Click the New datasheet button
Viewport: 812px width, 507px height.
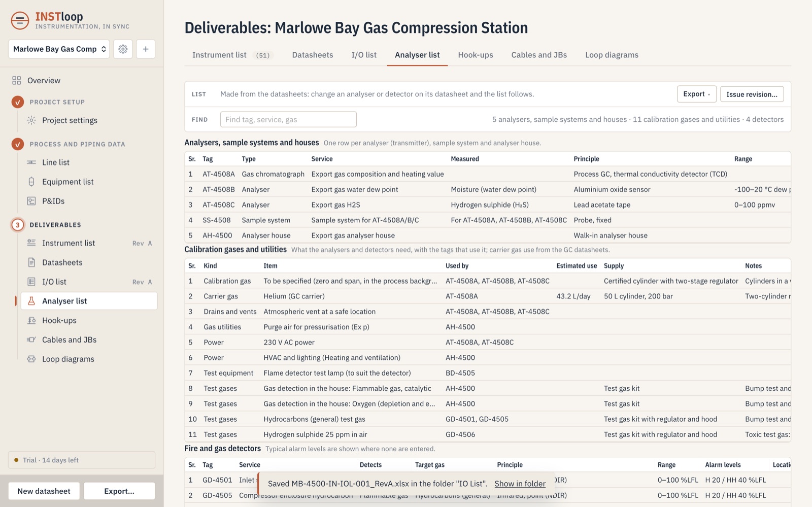coord(44,491)
